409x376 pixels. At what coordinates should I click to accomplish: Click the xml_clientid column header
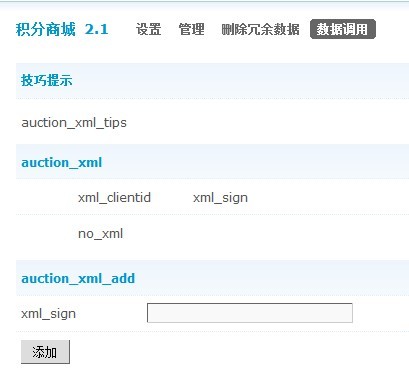tap(114, 198)
